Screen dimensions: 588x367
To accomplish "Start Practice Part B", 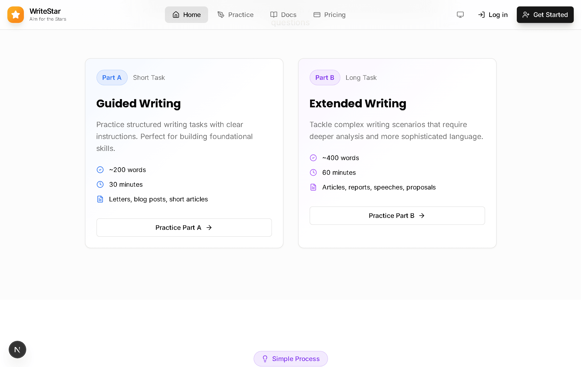I will click(397, 216).
